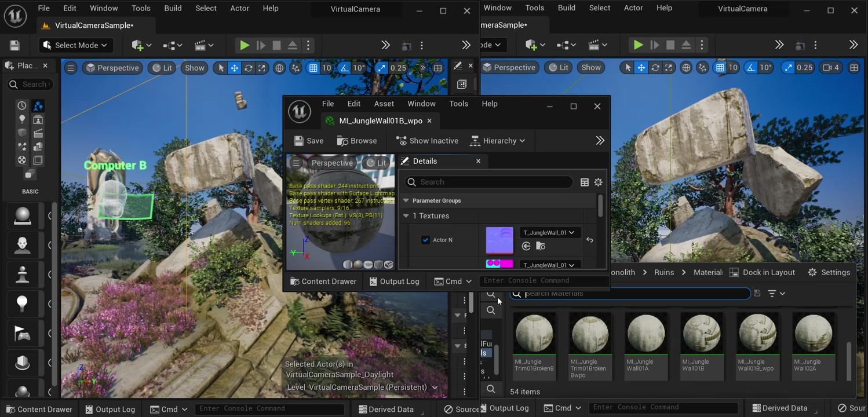Open the Select Mode dropdown
This screenshot has width=868, height=417.
pos(75,45)
